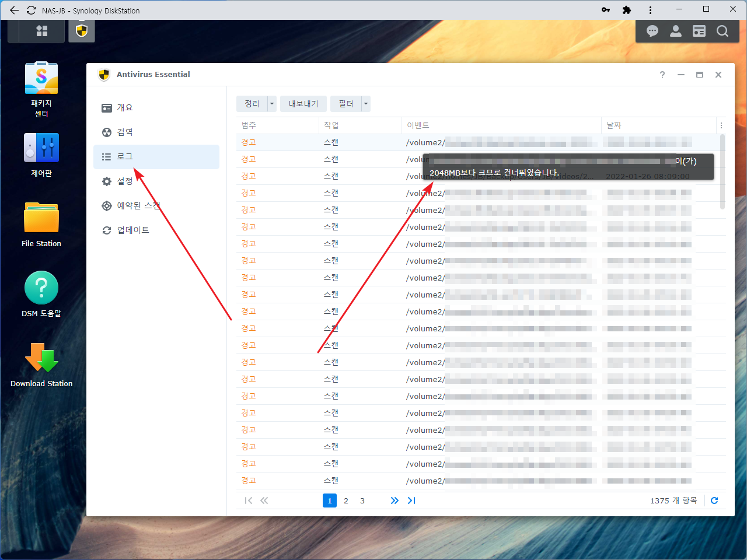Select 개요 overview in sidebar
Image resolution: width=747 pixels, height=560 pixels.
[x=156, y=108]
